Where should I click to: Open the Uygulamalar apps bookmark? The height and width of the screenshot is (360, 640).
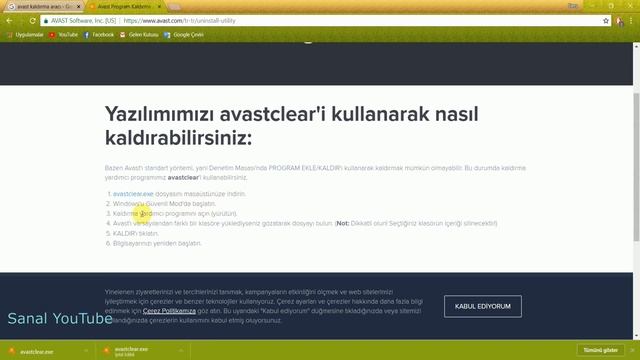[x=25, y=35]
